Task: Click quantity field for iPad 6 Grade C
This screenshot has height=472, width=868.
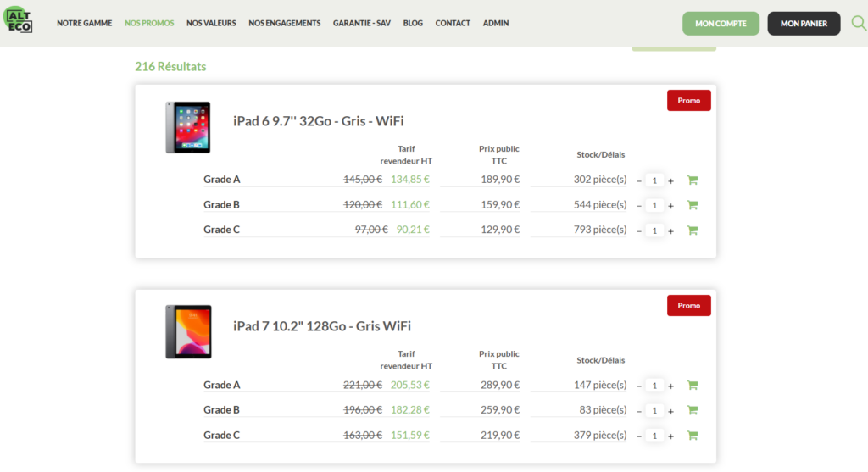Action: (654, 230)
